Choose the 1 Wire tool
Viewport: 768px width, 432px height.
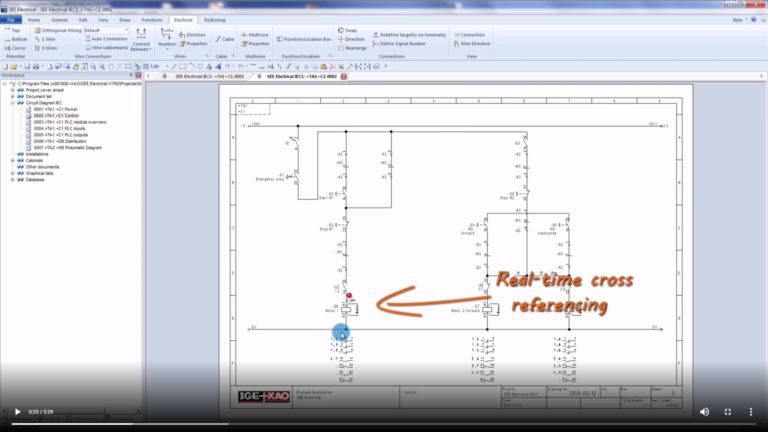pyautogui.click(x=45, y=39)
